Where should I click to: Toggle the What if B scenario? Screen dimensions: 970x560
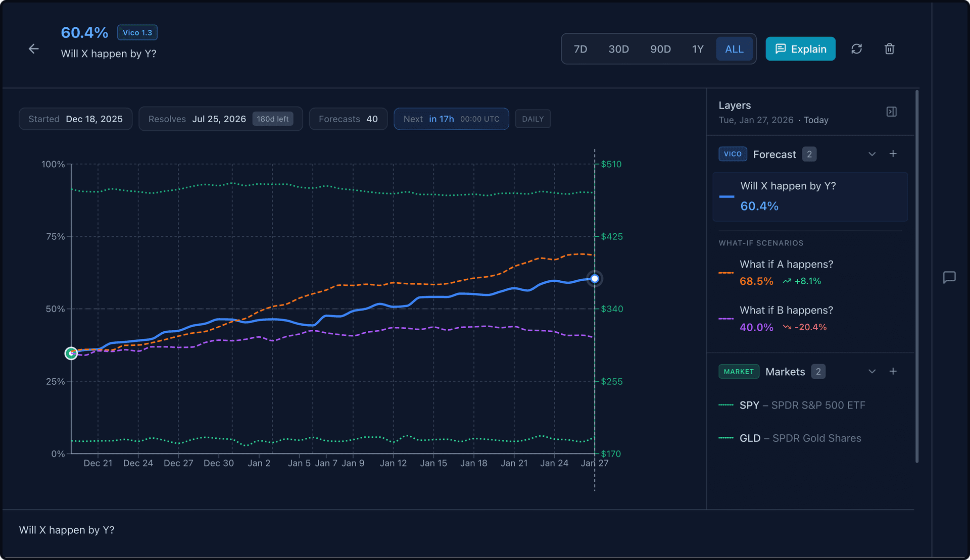786,318
